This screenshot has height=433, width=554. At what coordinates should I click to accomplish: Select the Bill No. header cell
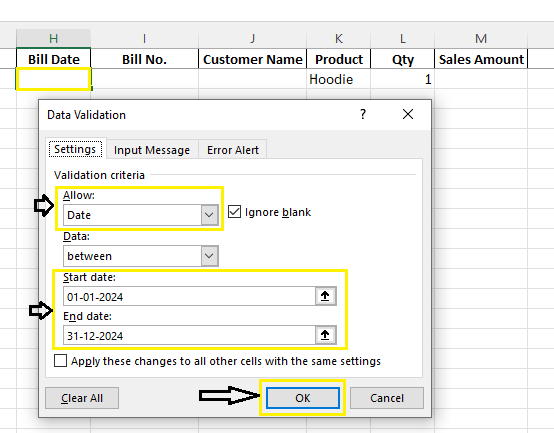(145, 59)
